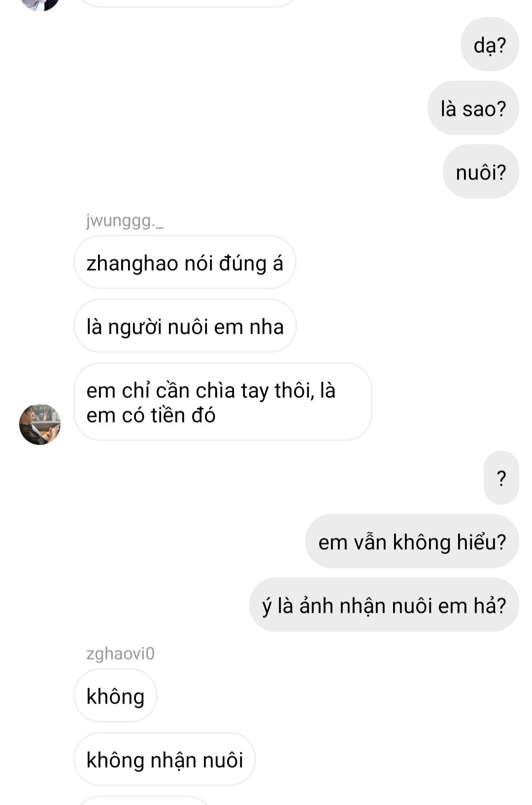Tap the 'em chỉ cần chìa tay thôi' message
The image size is (532, 805).
pos(223,402)
